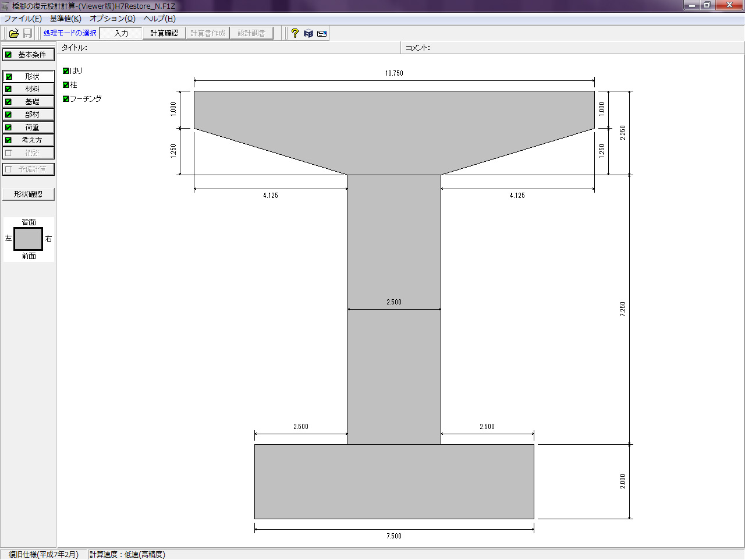Image resolution: width=745 pixels, height=560 pixels.
Task: Select the grayed 計算書作成 mode
Action: point(208,33)
